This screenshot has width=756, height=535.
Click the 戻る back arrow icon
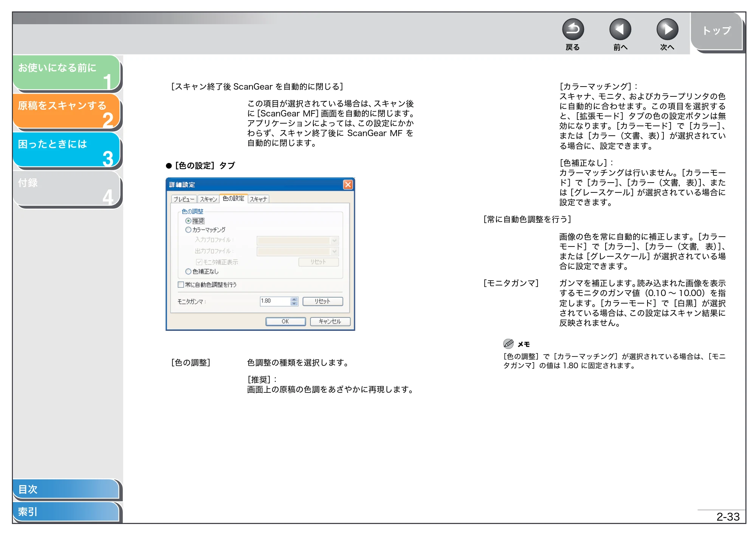[573, 29]
